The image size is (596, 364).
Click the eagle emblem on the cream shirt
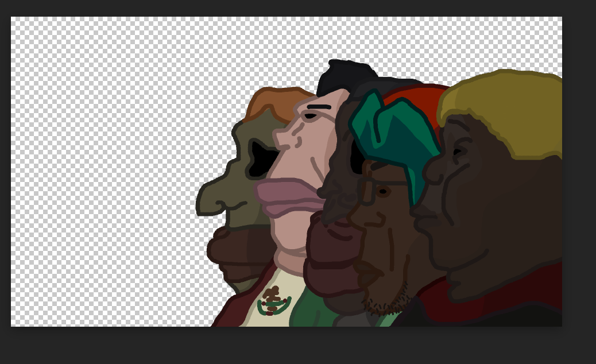(273, 301)
